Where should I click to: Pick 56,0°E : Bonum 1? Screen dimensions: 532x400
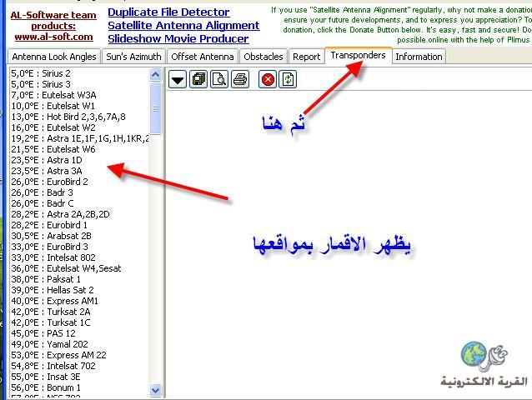tap(46, 387)
